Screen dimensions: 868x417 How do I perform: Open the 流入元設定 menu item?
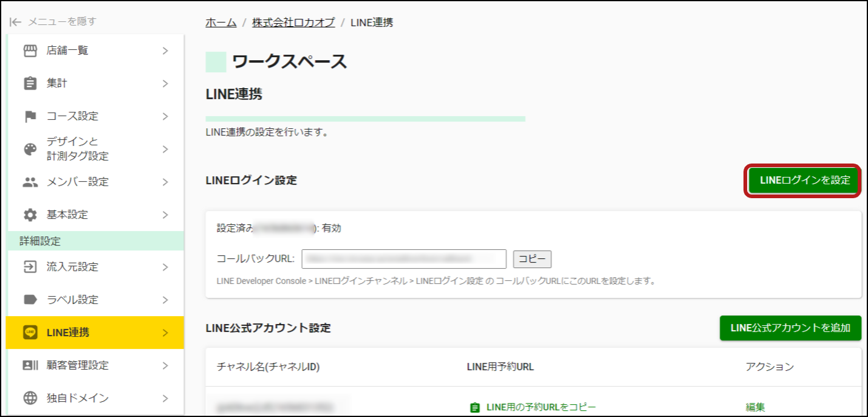pyautogui.click(x=95, y=267)
